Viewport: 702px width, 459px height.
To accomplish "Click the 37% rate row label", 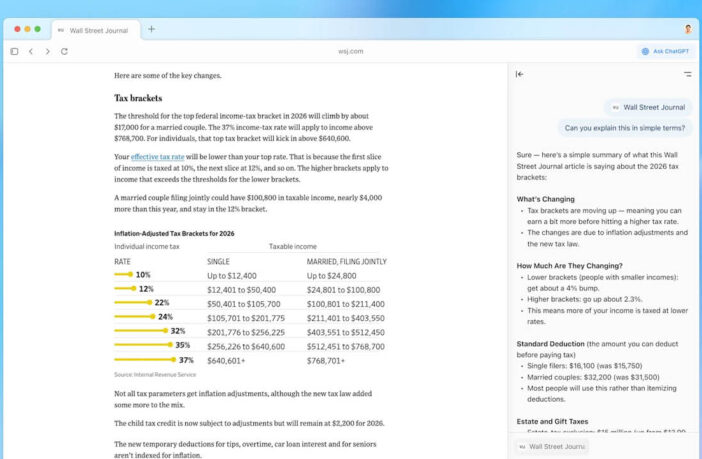I will tap(186, 360).
